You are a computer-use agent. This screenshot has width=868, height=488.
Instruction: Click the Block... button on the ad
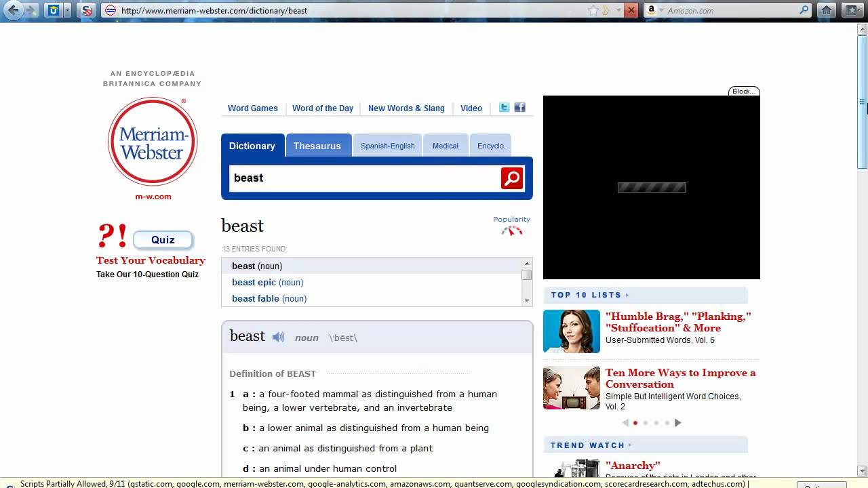point(744,91)
